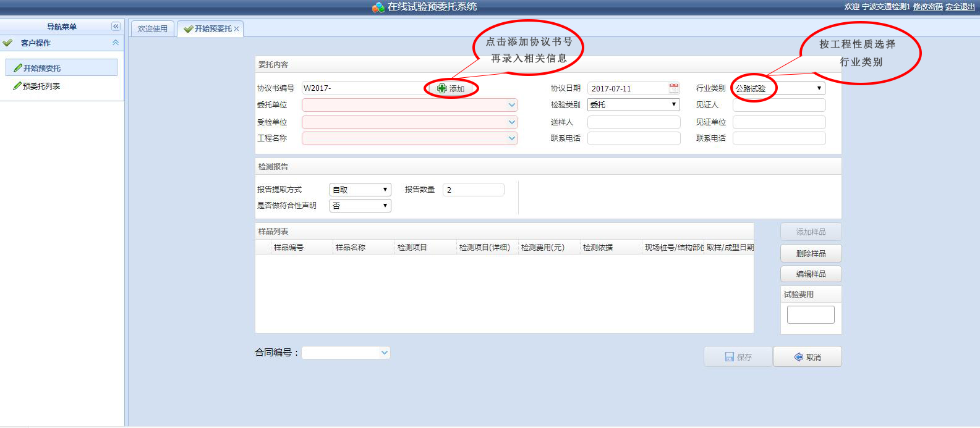Click the 安全退出 link
980x428 pixels.
[960, 7]
